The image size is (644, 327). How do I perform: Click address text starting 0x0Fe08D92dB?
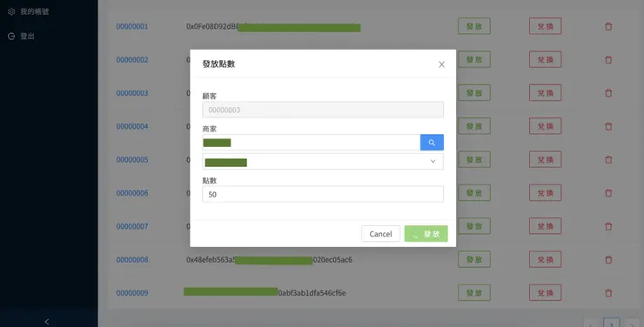tap(212, 26)
